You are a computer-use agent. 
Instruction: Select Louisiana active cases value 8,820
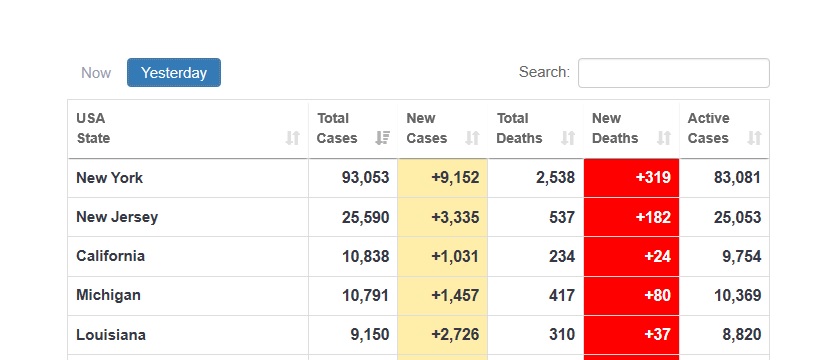(x=742, y=335)
